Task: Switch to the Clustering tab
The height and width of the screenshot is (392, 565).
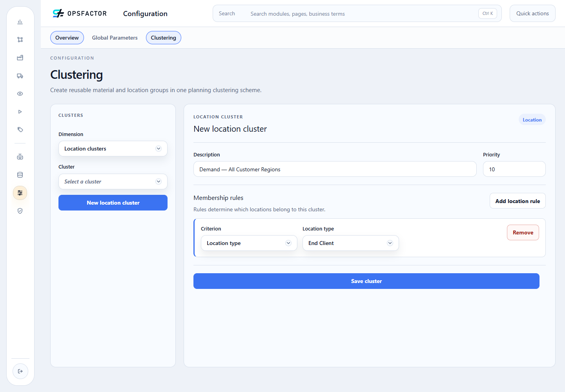Action: (164, 38)
